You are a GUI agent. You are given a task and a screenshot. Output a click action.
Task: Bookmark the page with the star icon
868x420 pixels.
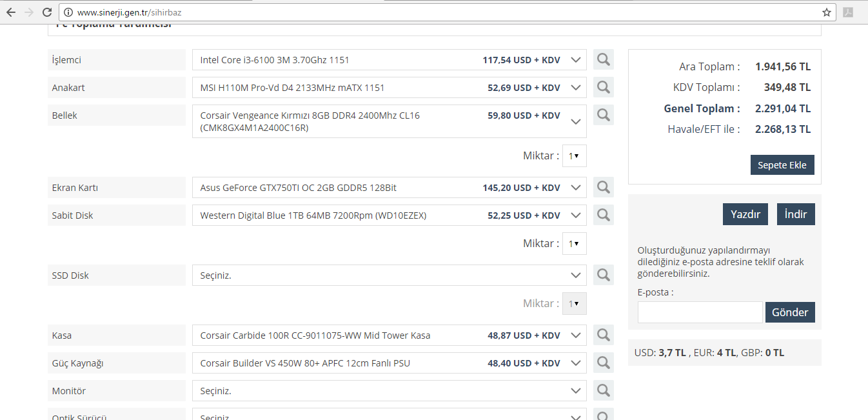coord(826,12)
